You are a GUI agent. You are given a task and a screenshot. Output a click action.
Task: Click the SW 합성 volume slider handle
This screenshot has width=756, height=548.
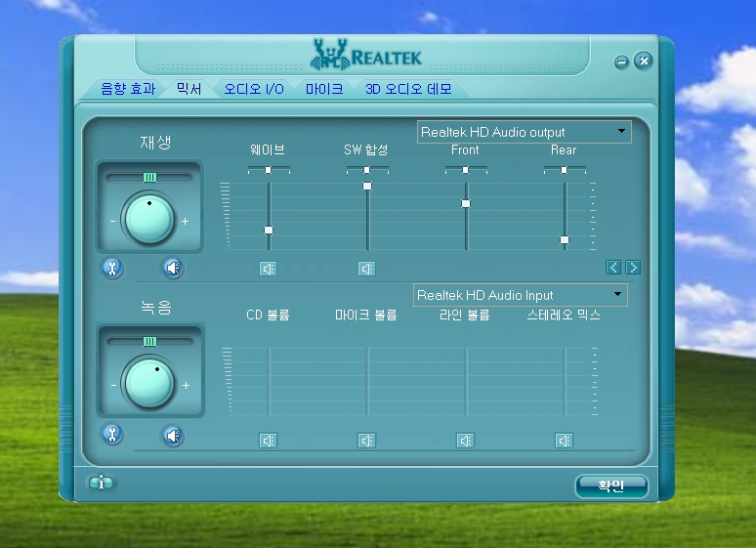367,187
